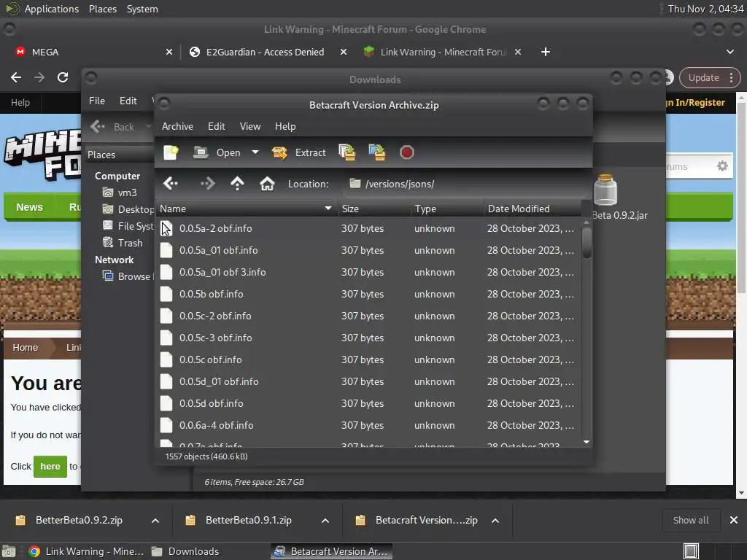This screenshot has width=747, height=560.
Task: Select file 0.0.5a_01 obf 3.info
Action: (x=368, y=273)
